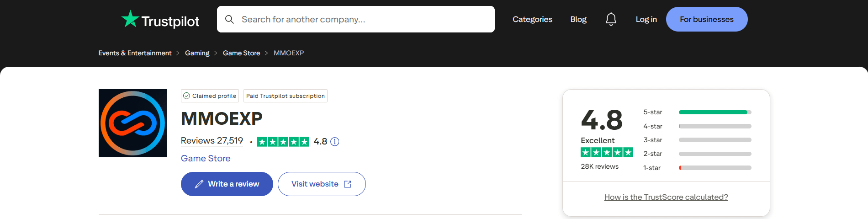Click the external link icon on Visit website
The width and height of the screenshot is (868, 219).
tap(348, 184)
